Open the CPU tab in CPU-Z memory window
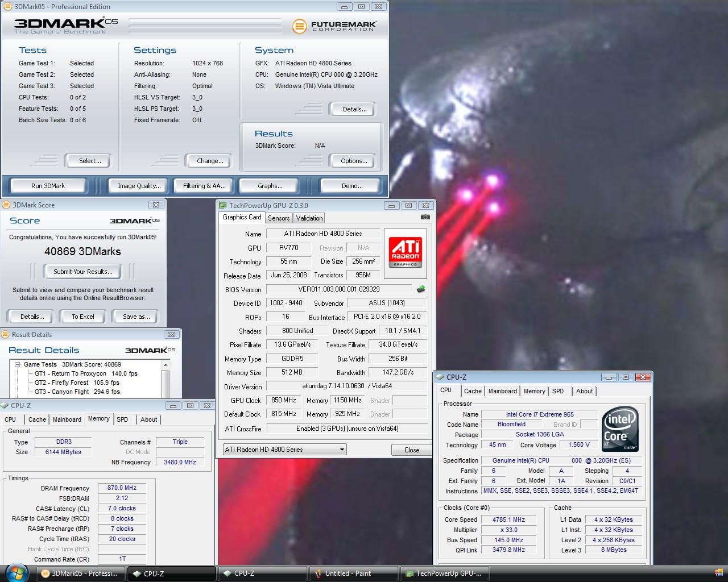 coord(11,419)
